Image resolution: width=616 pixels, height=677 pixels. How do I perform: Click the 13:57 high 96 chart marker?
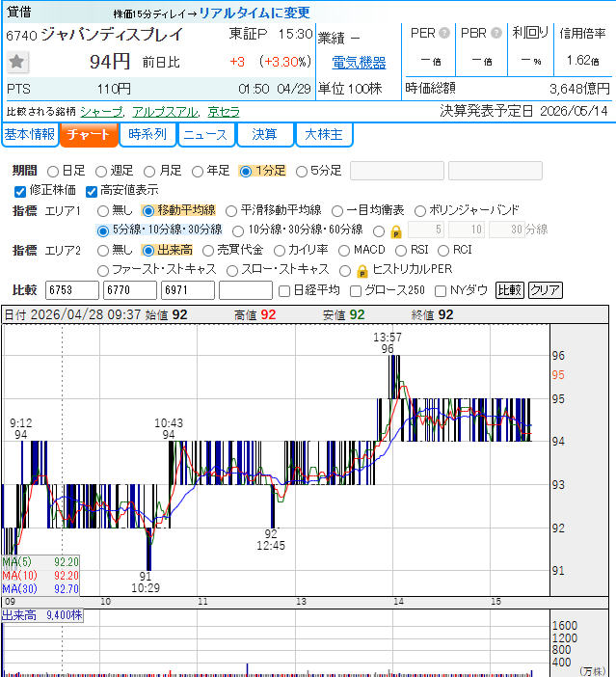[x=388, y=342]
